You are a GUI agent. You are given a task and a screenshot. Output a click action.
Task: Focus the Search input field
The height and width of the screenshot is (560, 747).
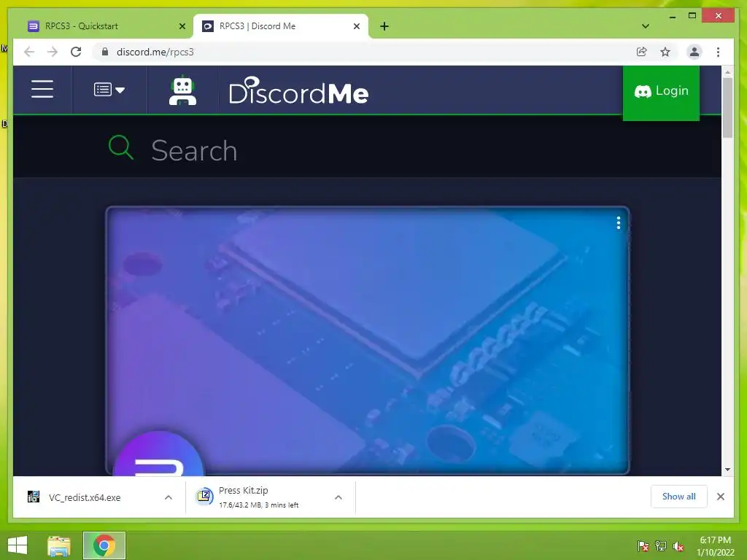pos(367,150)
